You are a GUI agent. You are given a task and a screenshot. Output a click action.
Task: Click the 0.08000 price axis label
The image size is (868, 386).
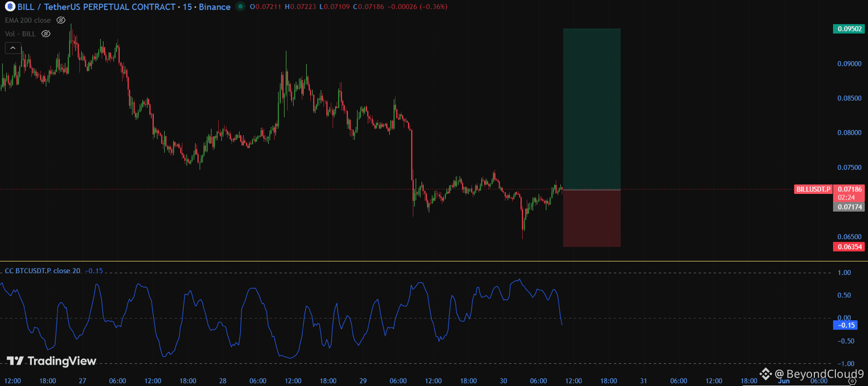click(849, 133)
